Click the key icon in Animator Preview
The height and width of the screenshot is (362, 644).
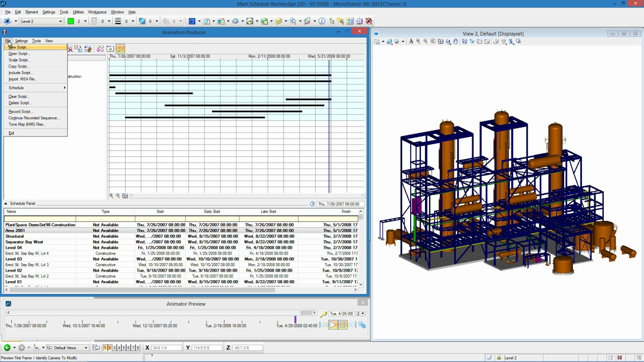323,314
